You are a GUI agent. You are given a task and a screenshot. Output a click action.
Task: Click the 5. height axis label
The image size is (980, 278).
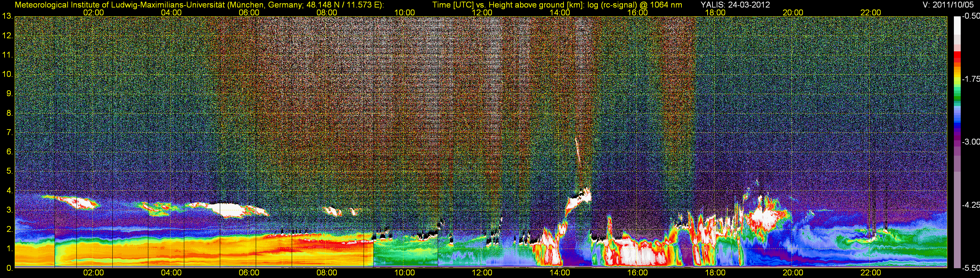[x=9, y=171]
